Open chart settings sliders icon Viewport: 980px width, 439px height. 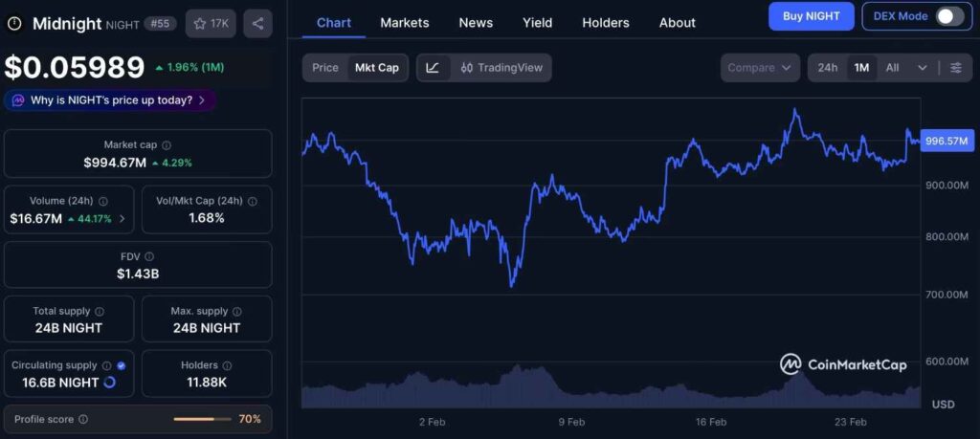pos(955,68)
